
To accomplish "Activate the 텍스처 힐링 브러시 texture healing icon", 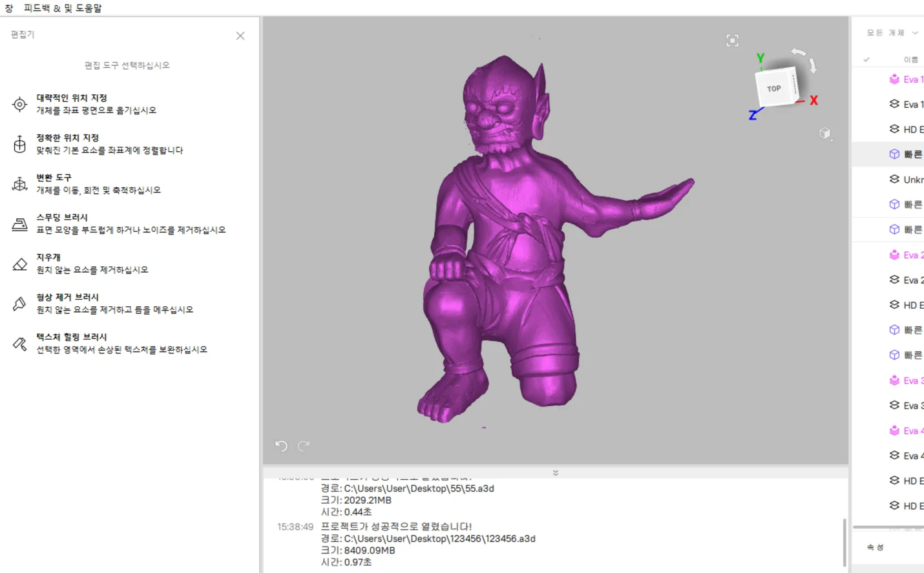I will [x=19, y=344].
